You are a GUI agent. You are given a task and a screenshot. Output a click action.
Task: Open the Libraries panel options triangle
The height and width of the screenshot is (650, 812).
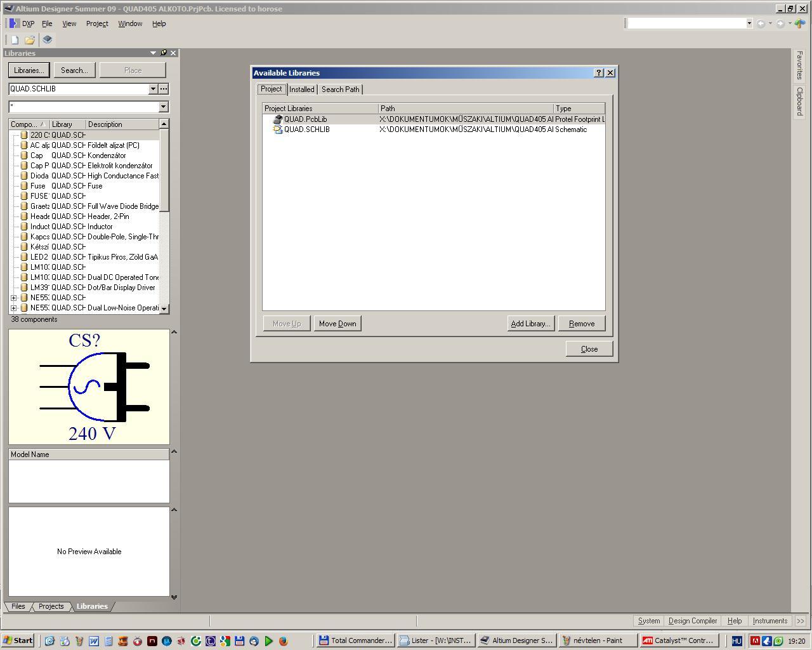pyautogui.click(x=153, y=53)
